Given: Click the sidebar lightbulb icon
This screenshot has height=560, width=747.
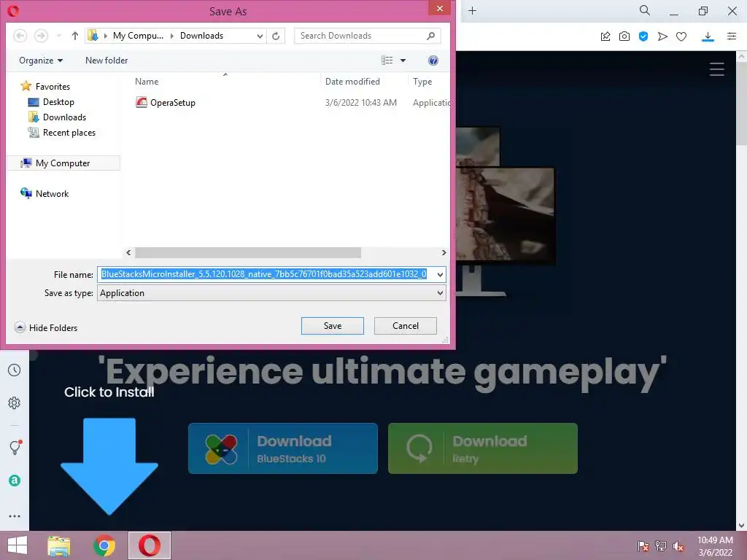Looking at the screenshot, I should (x=15, y=447).
